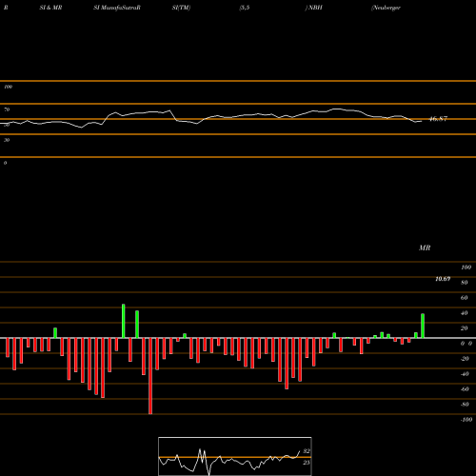
Task: Click the longest red MR histogram bar
Action: [150, 376]
